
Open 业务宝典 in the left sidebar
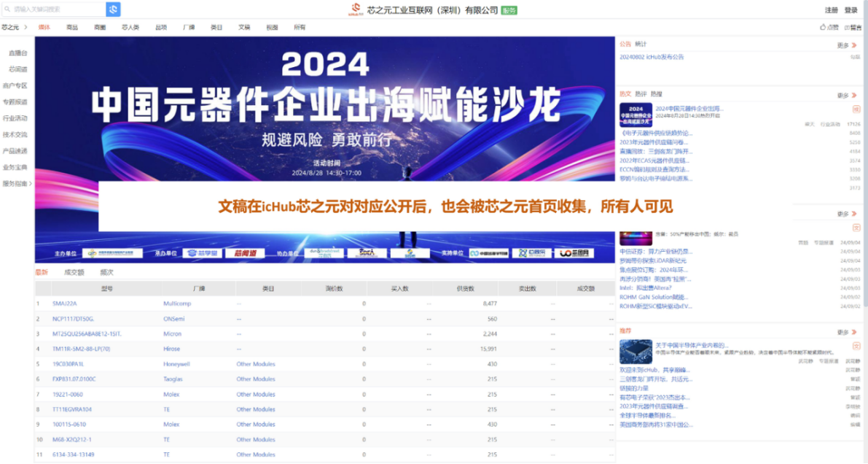click(15, 167)
